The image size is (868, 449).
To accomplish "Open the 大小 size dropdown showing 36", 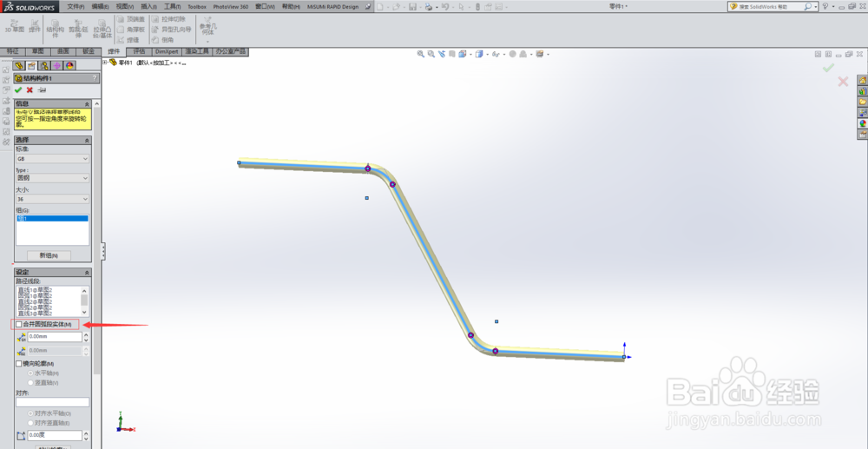I will (53, 199).
